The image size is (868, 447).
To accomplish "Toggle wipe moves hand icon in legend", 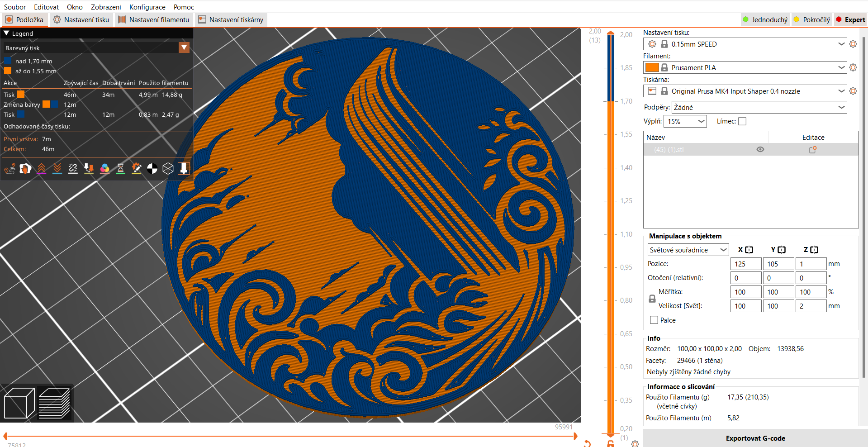I will (25, 169).
